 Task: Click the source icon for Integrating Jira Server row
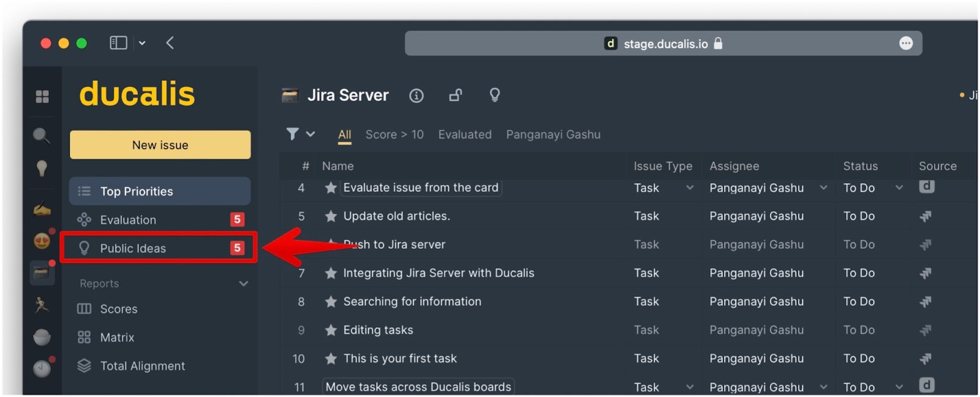pyautogui.click(x=926, y=273)
